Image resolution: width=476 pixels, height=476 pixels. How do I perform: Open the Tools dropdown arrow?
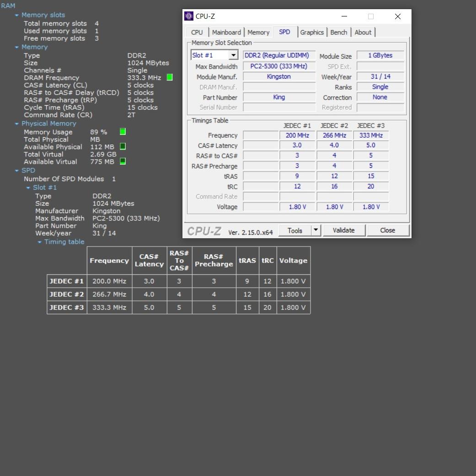[x=316, y=230]
